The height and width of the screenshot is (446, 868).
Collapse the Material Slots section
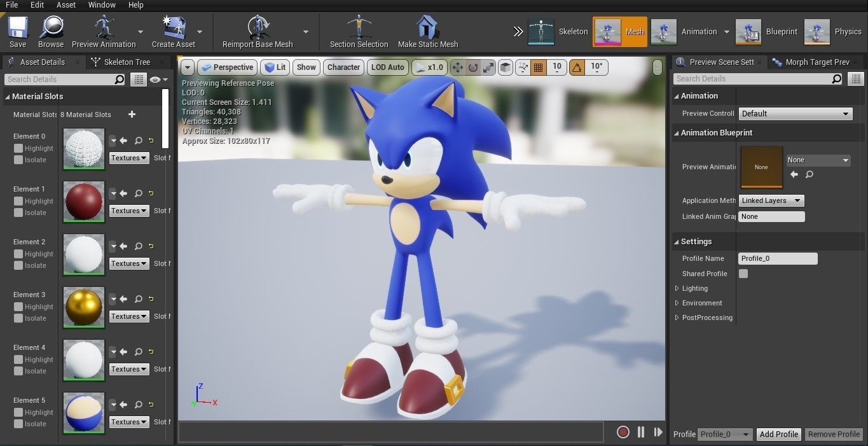click(x=8, y=97)
